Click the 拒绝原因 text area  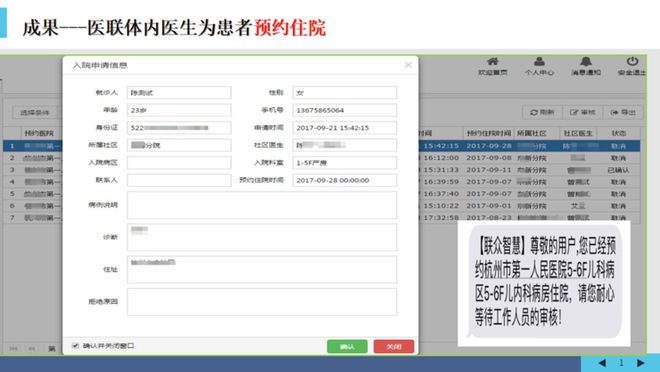(262, 302)
